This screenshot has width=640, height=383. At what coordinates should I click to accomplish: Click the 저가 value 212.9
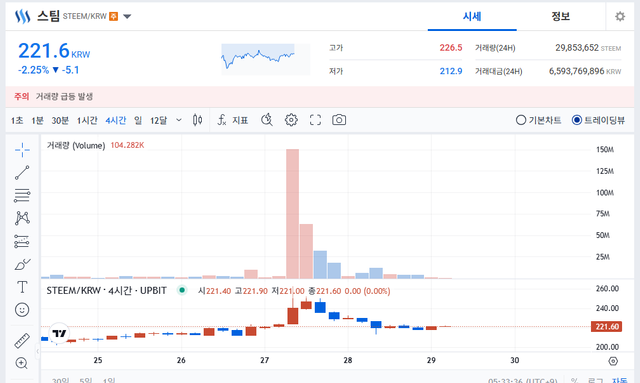[x=451, y=71]
